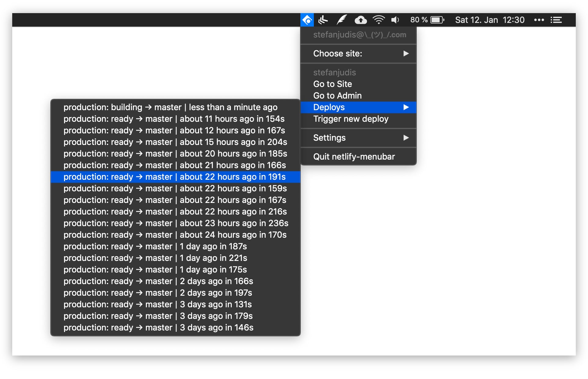
Task: Select Go to Site menu entry
Action: coord(332,84)
